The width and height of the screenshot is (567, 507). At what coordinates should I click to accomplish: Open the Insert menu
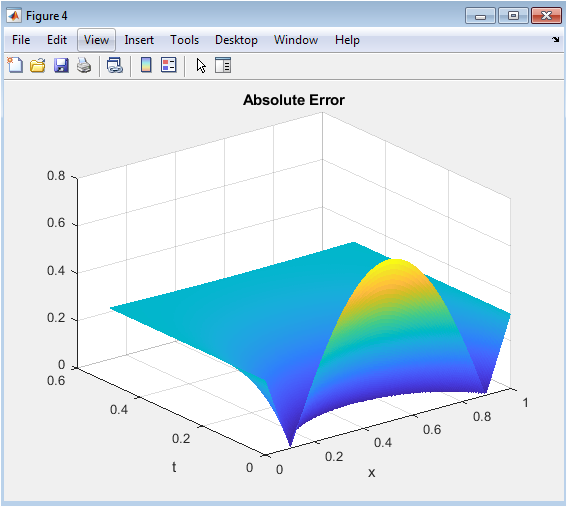139,40
